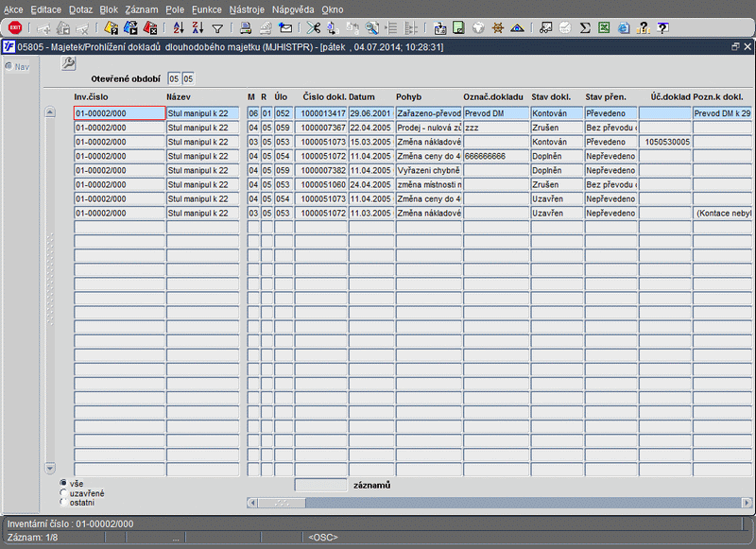Click the red EXIT icon
Screen dimensions: 756x549
point(15,28)
